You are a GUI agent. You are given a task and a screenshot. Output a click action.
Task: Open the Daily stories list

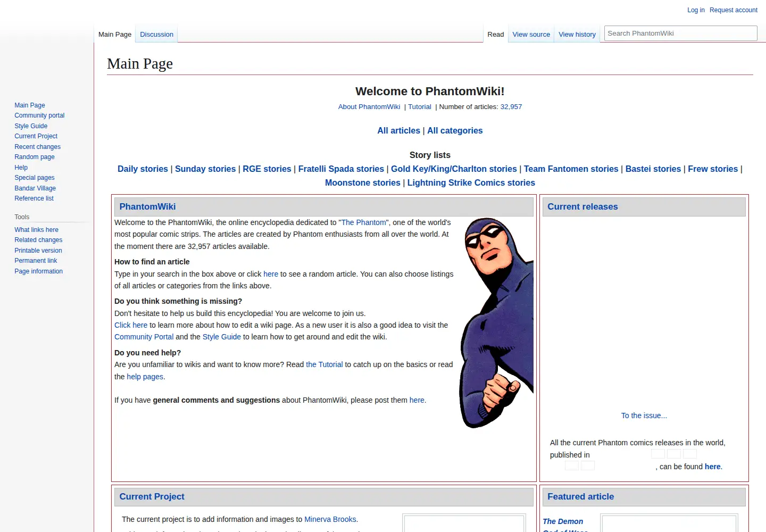143,169
